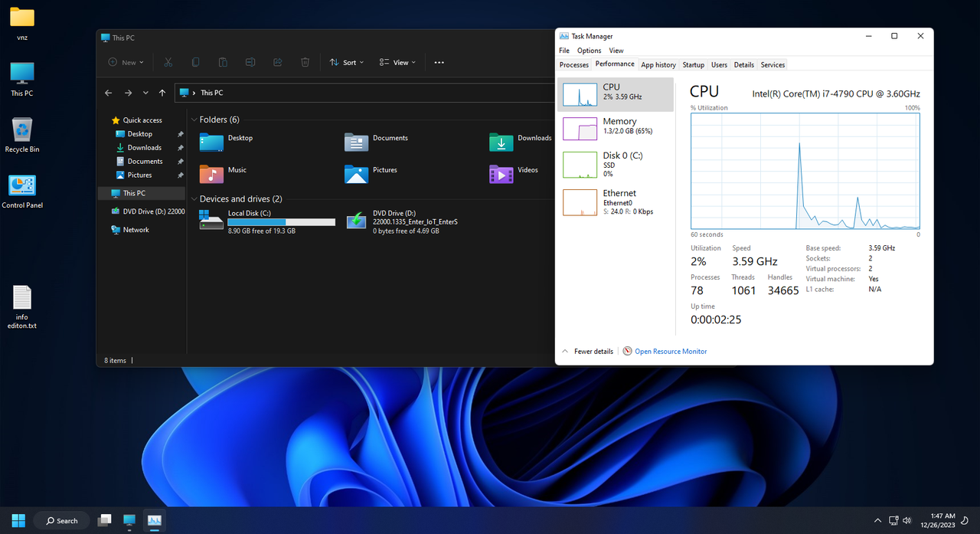This screenshot has width=980, height=534.
Task: Switch to the Users tab
Action: [719, 65]
